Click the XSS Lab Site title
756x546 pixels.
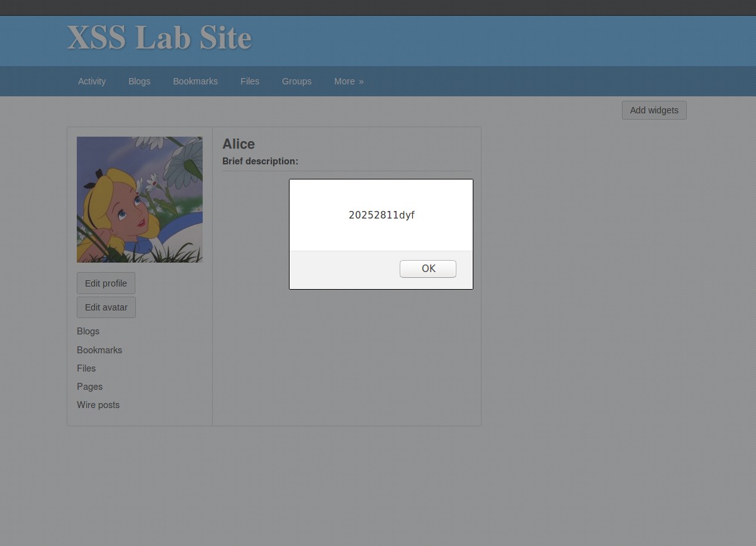click(159, 38)
